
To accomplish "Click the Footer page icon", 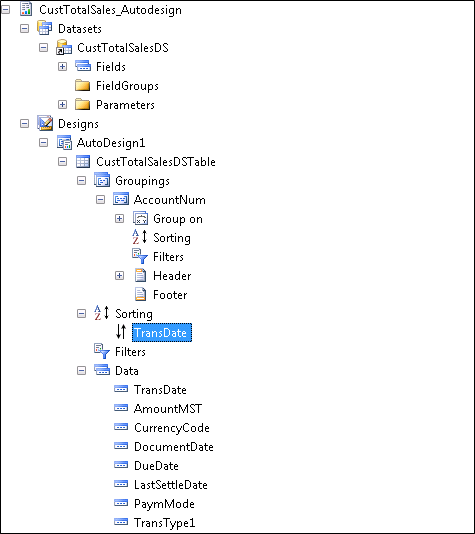I will pos(140,294).
